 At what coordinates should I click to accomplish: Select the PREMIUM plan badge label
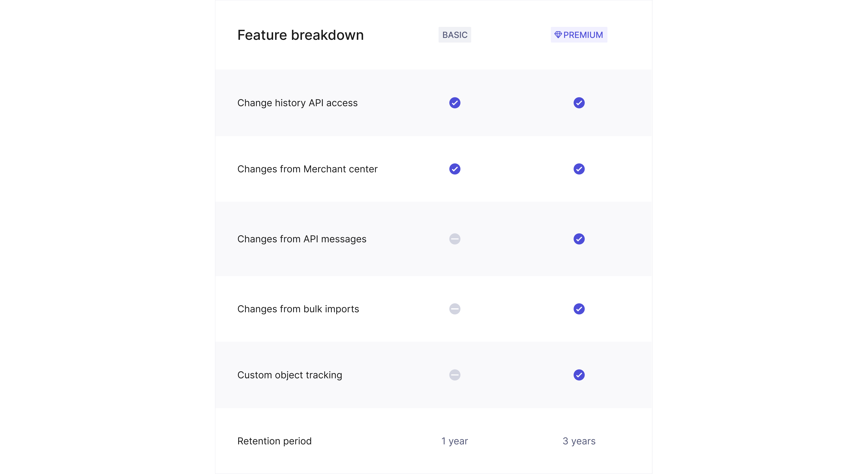(583, 35)
